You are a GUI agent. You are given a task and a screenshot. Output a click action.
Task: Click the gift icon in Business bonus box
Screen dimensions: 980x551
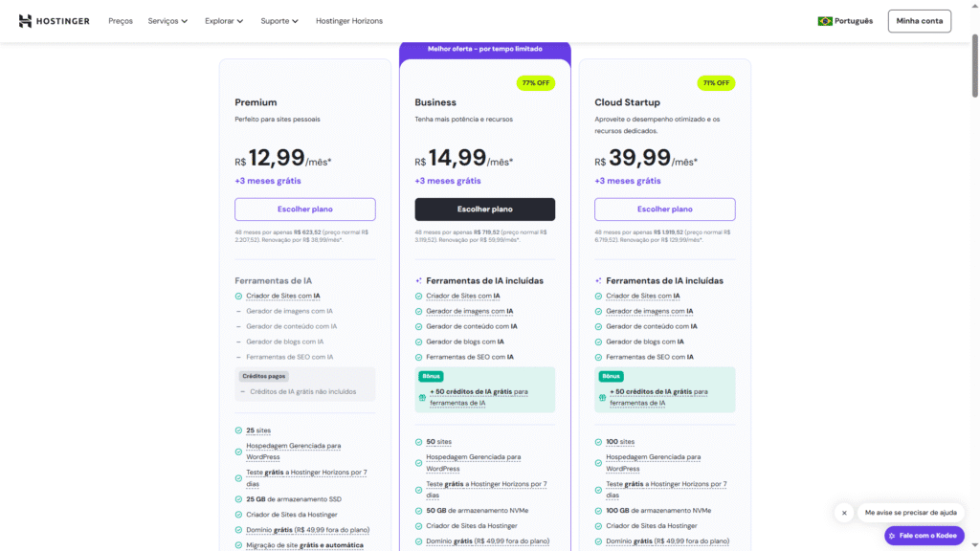tap(422, 397)
